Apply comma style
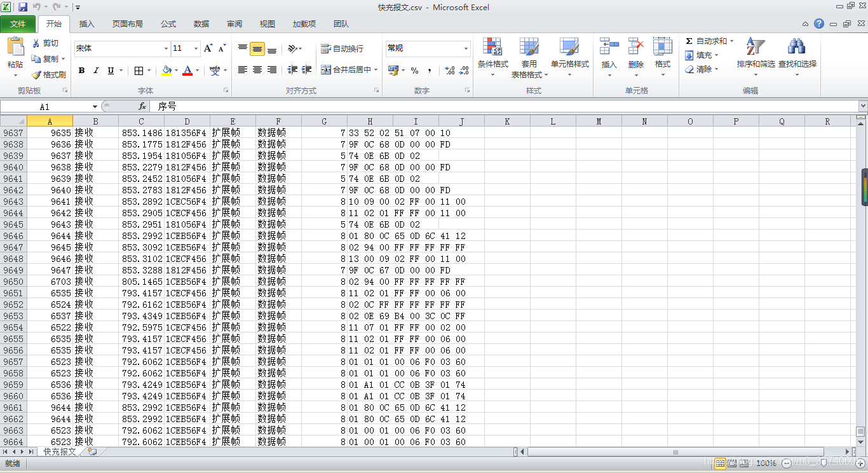The width and height of the screenshot is (868, 473). point(430,71)
